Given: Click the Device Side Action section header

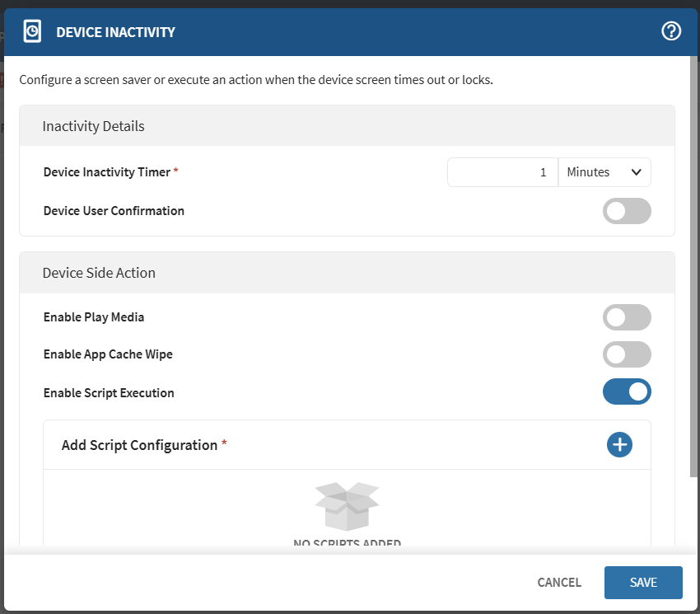Looking at the screenshot, I should [99, 273].
